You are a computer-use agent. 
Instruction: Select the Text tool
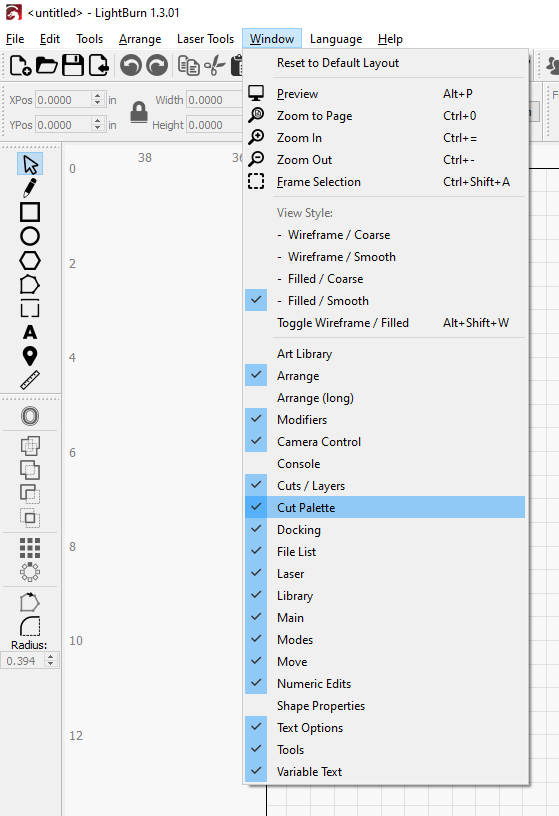(x=30, y=332)
